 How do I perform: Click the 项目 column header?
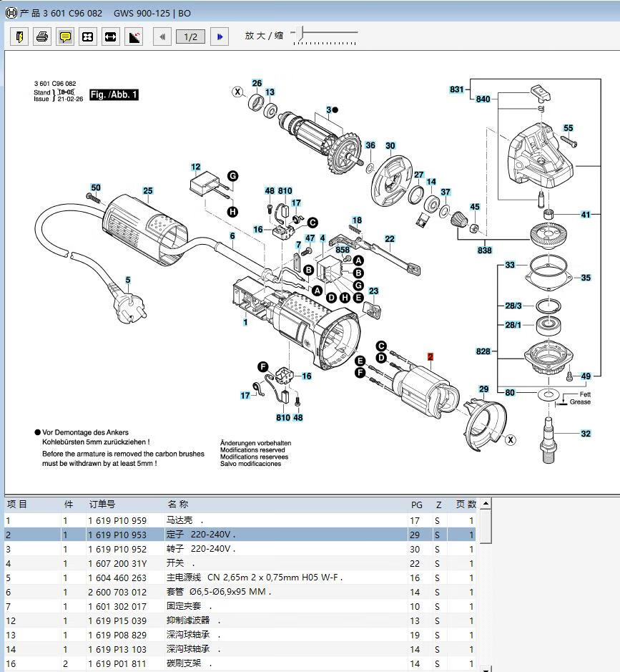[x=17, y=505]
